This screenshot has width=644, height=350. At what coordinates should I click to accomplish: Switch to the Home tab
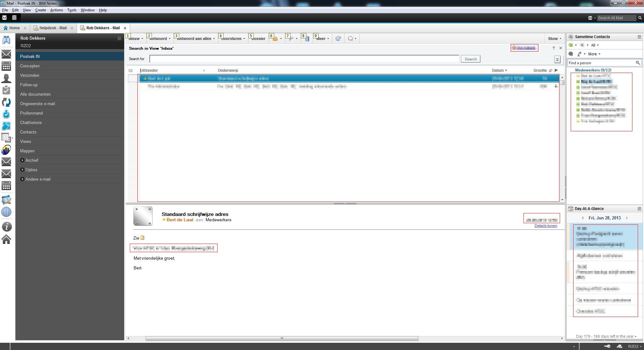click(x=14, y=28)
